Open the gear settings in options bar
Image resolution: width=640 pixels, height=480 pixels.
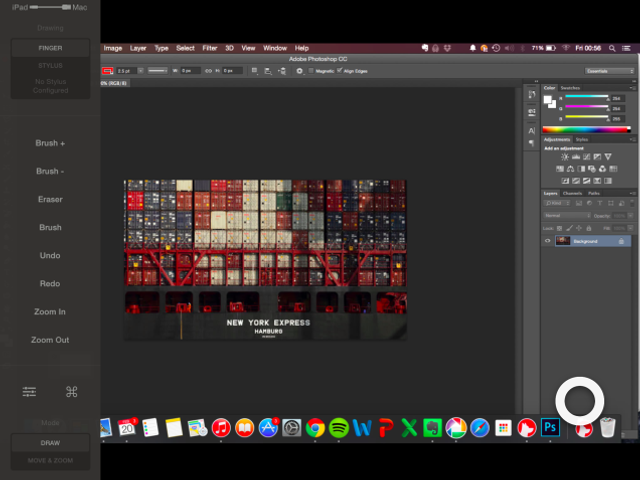[x=300, y=71]
